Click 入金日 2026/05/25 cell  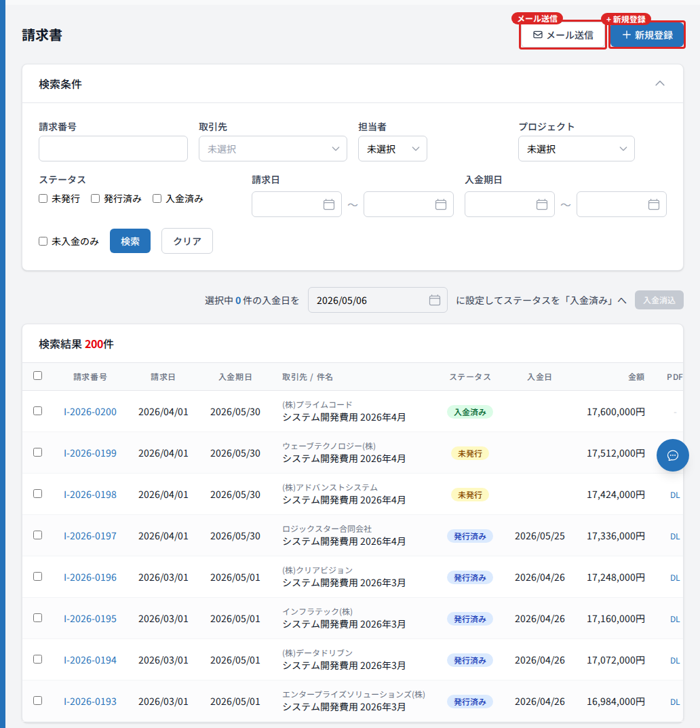coord(539,536)
